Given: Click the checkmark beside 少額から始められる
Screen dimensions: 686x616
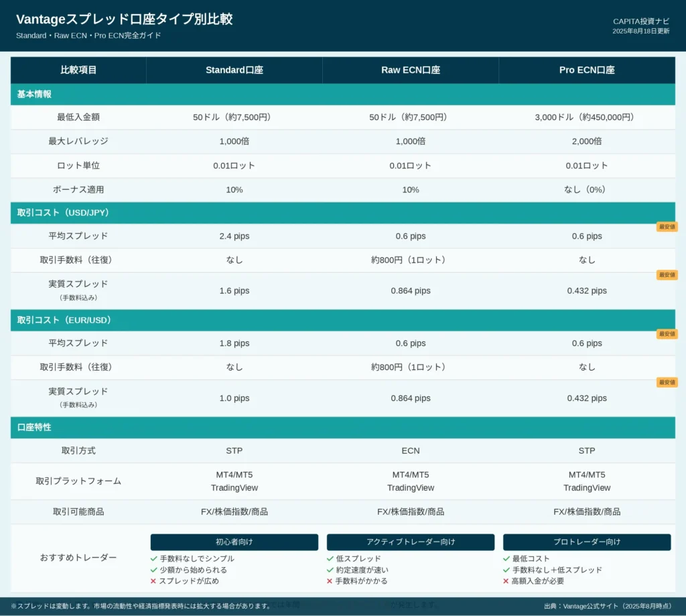Looking at the screenshot, I should (x=153, y=570).
